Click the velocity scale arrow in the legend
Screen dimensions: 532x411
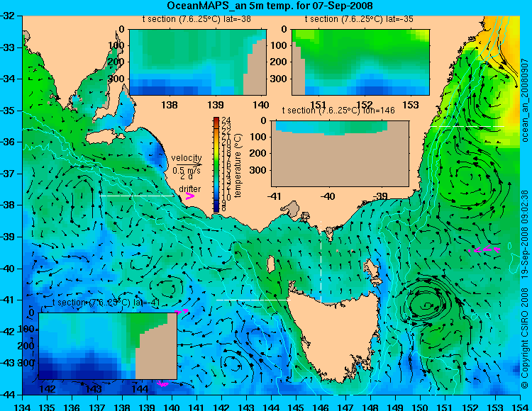189,164
